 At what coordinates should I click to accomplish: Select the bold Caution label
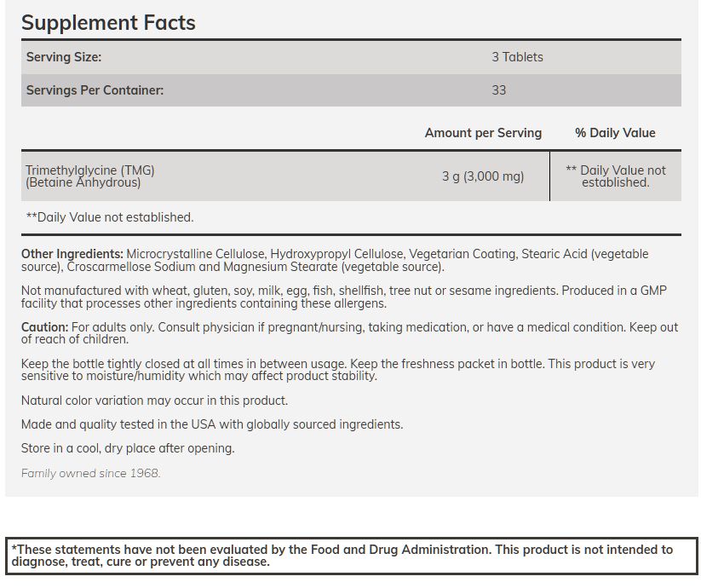[44, 327]
